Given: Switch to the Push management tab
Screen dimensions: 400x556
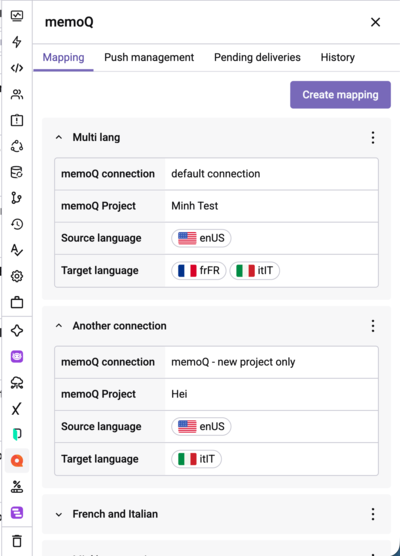Looking at the screenshot, I should [149, 57].
